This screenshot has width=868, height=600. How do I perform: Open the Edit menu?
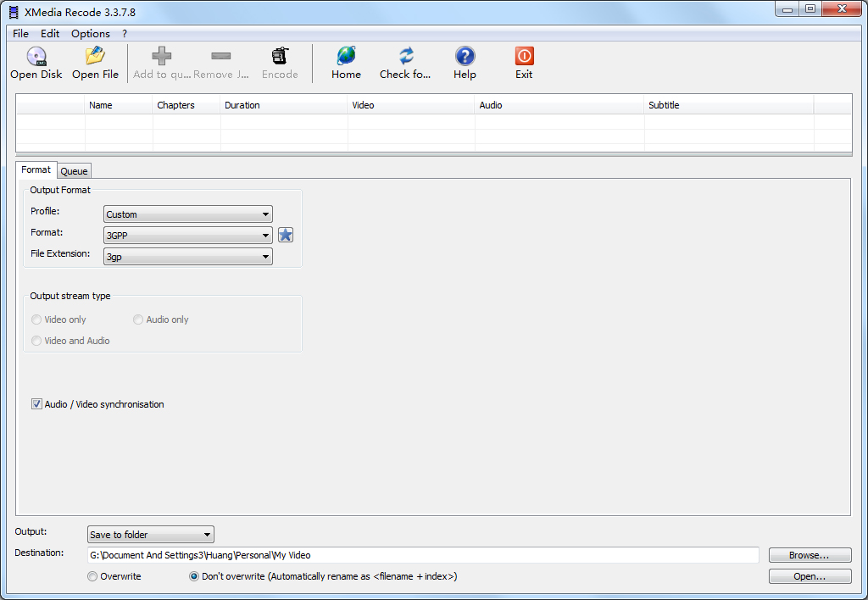50,34
